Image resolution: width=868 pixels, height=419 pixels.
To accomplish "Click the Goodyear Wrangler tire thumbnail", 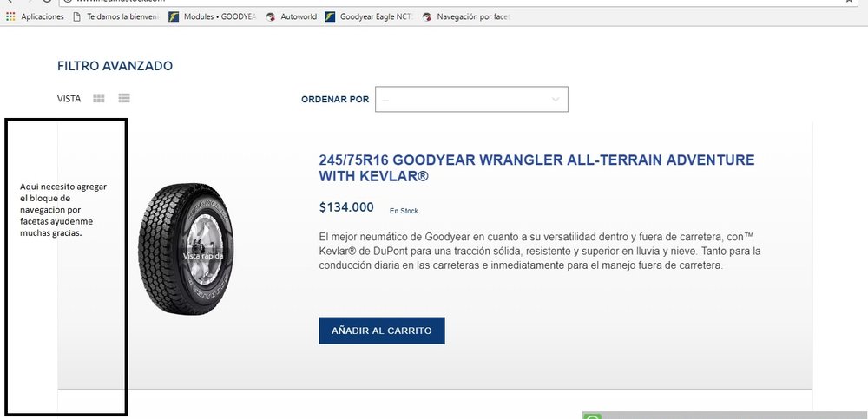I will [x=187, y=249].
